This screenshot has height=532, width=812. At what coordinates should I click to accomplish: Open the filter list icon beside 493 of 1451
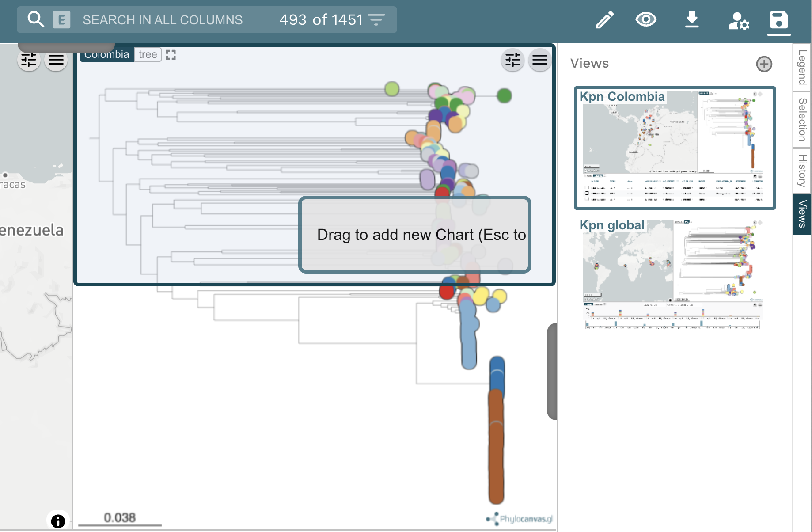click(x=376, y=20)
